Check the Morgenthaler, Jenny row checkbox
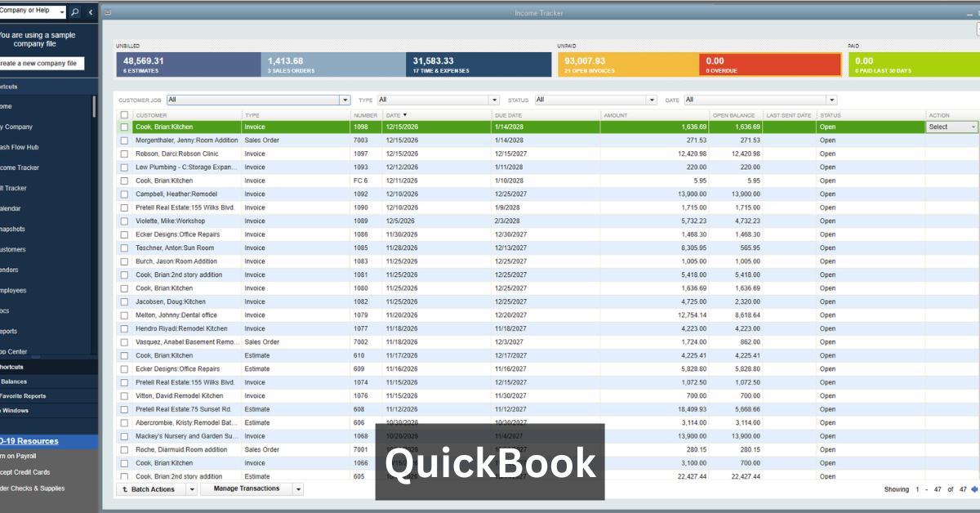 [124, 141]
